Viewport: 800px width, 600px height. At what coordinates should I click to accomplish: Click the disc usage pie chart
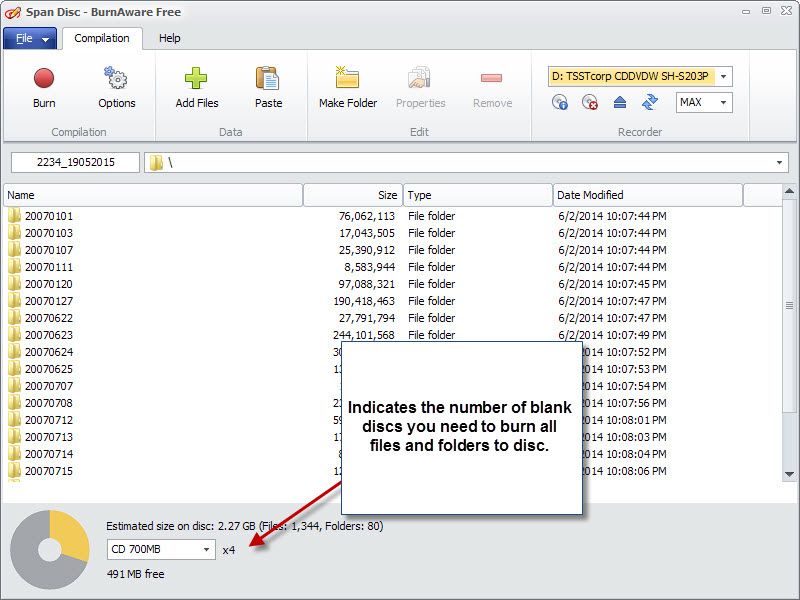(49, 549)
